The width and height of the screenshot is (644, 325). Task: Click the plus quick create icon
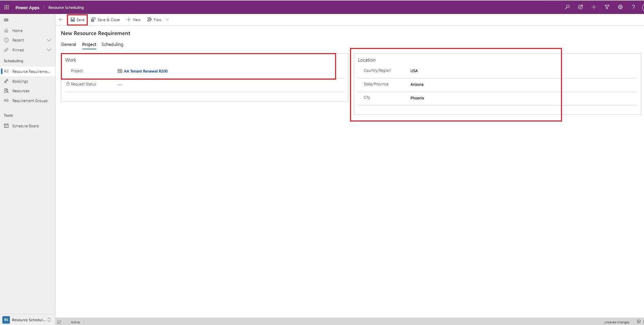[594, 7]
